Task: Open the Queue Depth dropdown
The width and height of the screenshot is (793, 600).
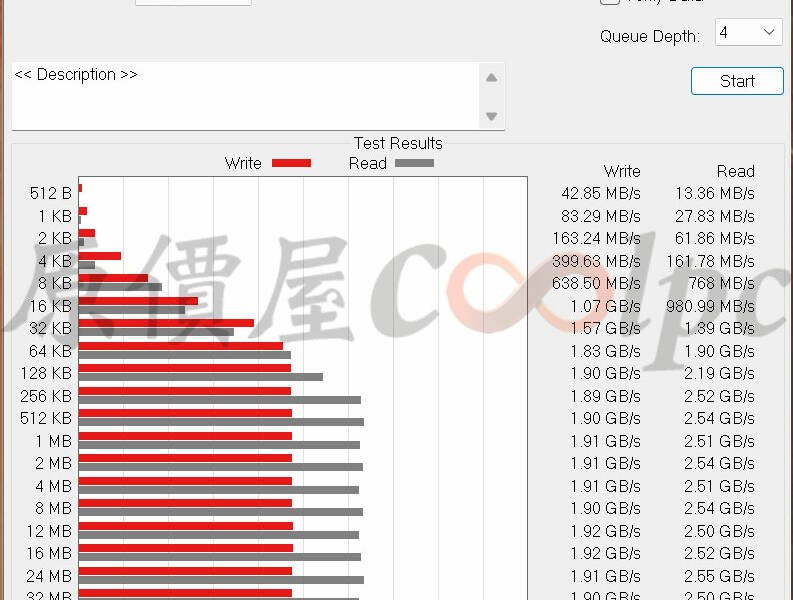Action: [748, 32]
